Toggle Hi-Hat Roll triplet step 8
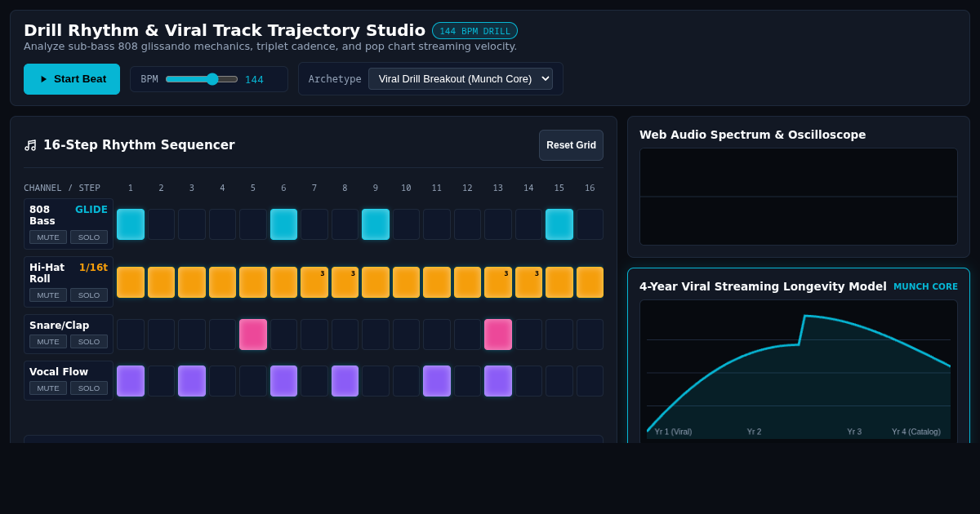The image size is (980, 514). pos(345,282)
